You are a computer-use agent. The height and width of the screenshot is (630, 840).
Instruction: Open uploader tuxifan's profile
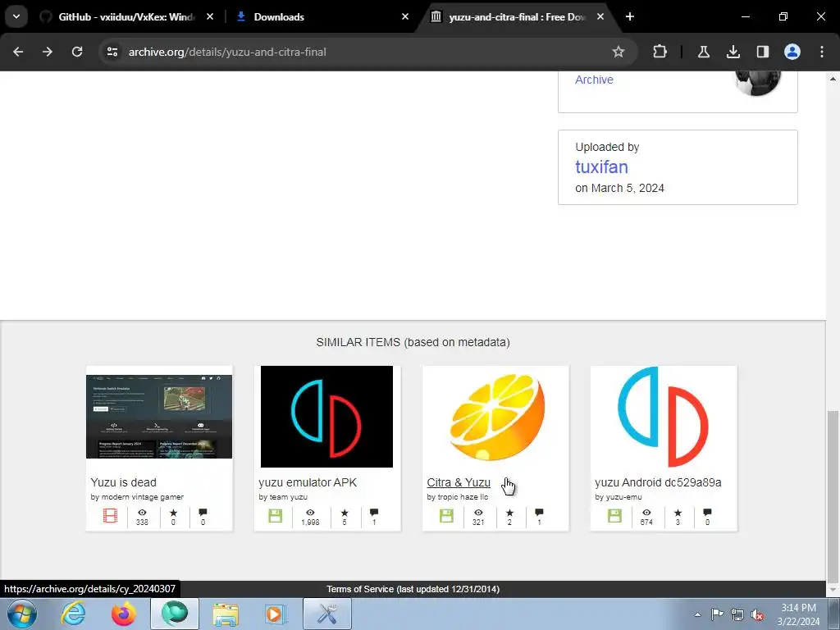pos(601,167)
